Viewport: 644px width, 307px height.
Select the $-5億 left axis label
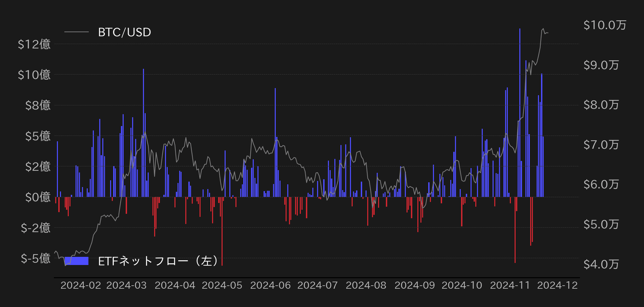pos(36,258)
